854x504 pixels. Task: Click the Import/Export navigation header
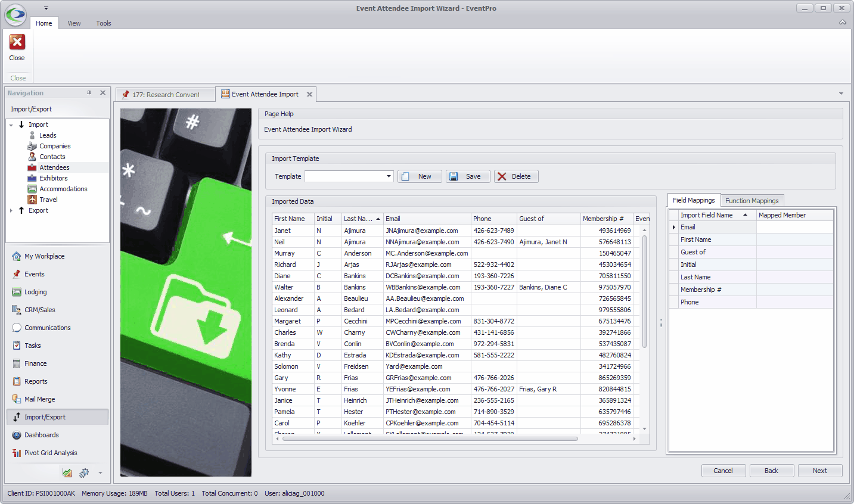pyautogui.click(x=57, y=109)
